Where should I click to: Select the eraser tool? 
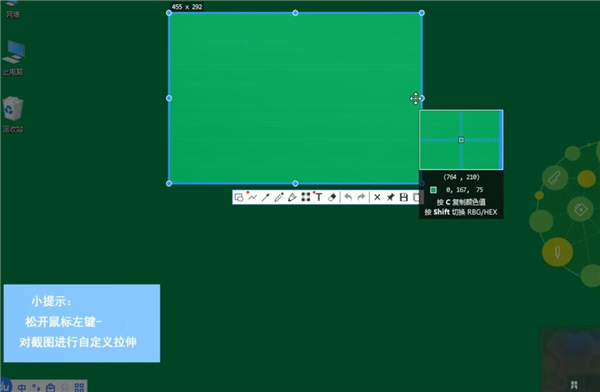[332, 198]
